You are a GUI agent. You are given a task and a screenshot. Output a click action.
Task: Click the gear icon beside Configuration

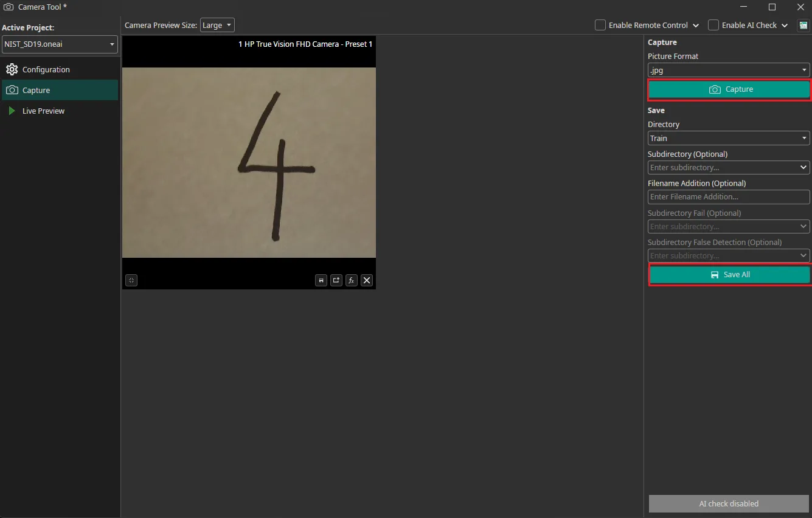[12, 69]
